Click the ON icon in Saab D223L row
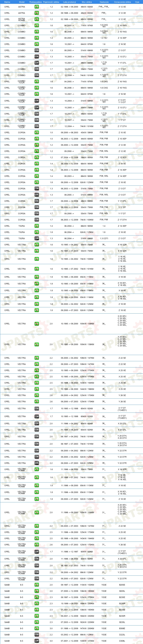Screen dimensions: 143x644 click(x=37, y=634)
